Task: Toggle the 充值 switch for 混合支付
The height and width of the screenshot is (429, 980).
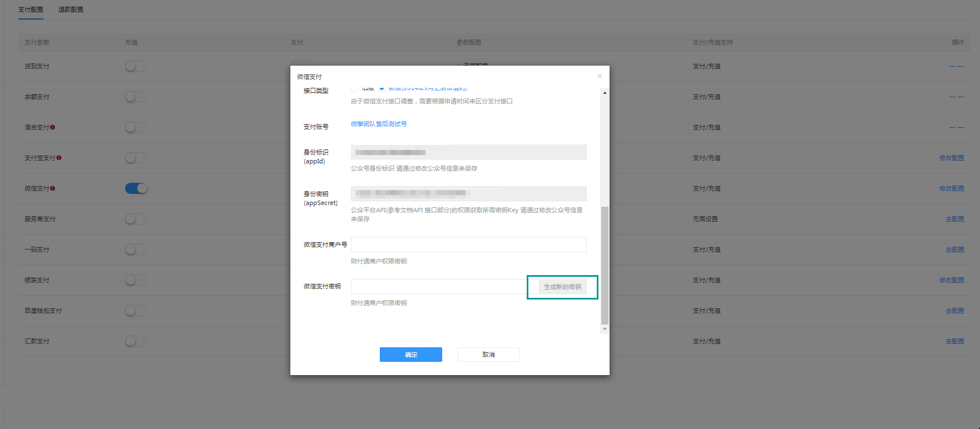Action: pos(136,127)
